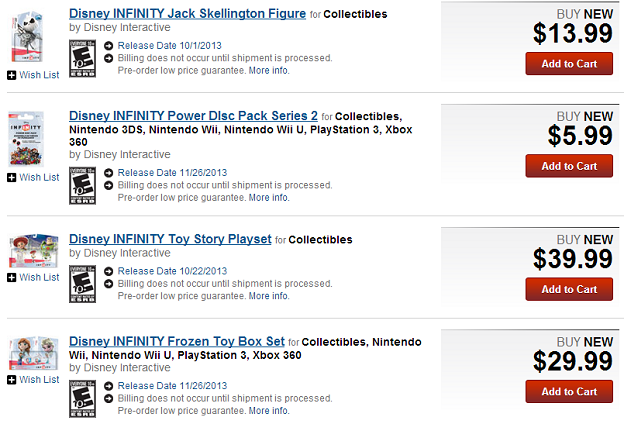Add Jack Skellington Figure to Wish List link
The width and height of the screenshot is (624, 424).
pos(39,75)
